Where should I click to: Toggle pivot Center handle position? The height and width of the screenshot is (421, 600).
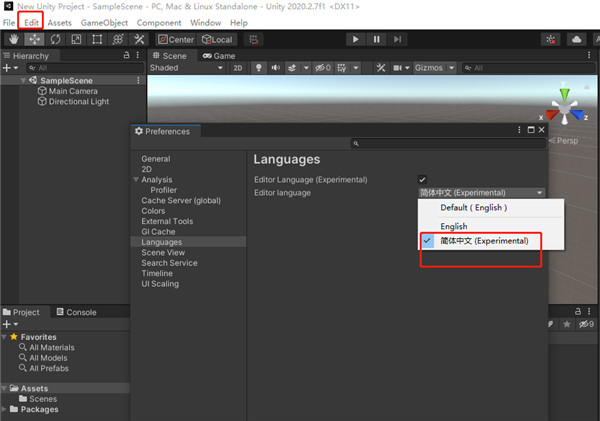pyautogui.click(x=176, y=39)
